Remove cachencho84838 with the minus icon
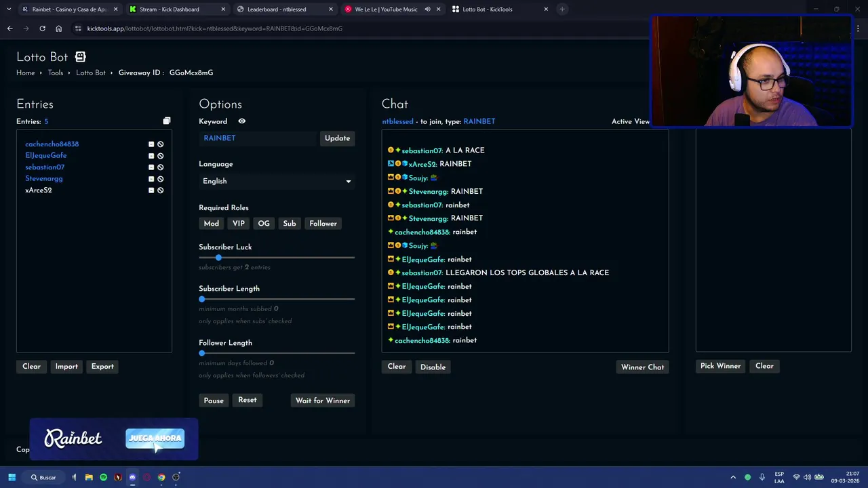Image resolution: width=868 pixels, height=488 pixels. click(x=151, y=144)
